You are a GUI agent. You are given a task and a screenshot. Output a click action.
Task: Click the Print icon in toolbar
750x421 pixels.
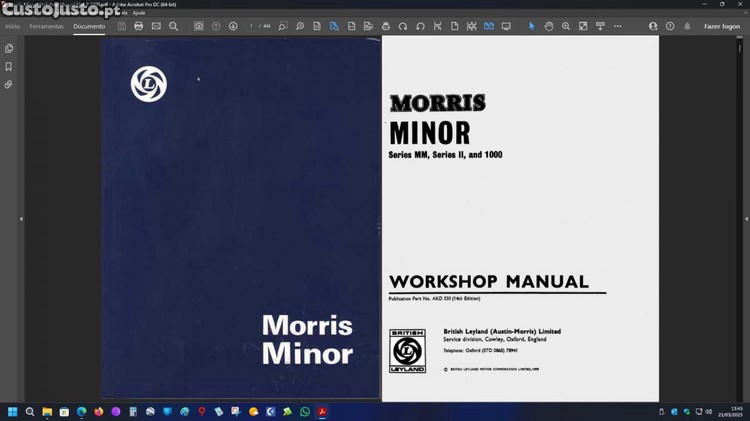[x=138, y=26]
